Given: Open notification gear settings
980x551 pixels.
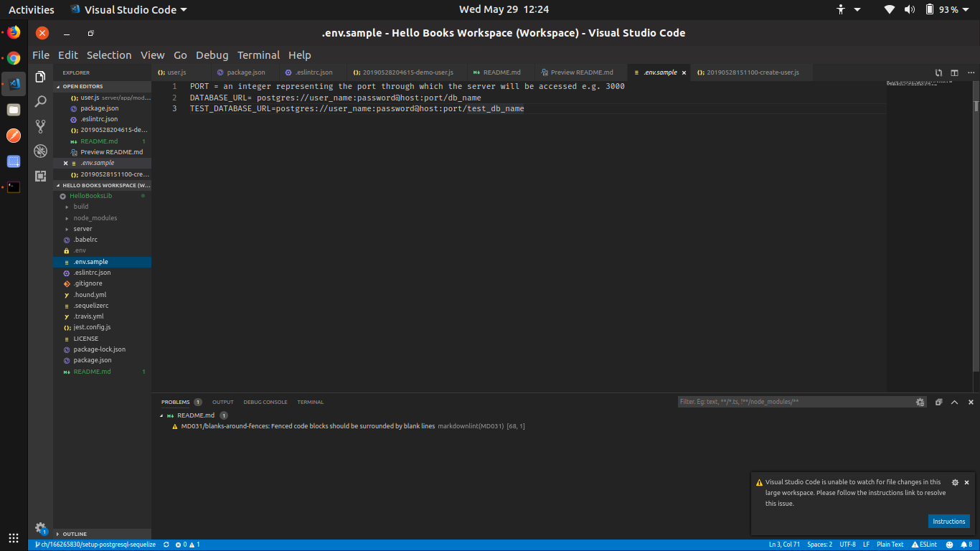Looking at the screenshot, I should (x=955, y=483).
